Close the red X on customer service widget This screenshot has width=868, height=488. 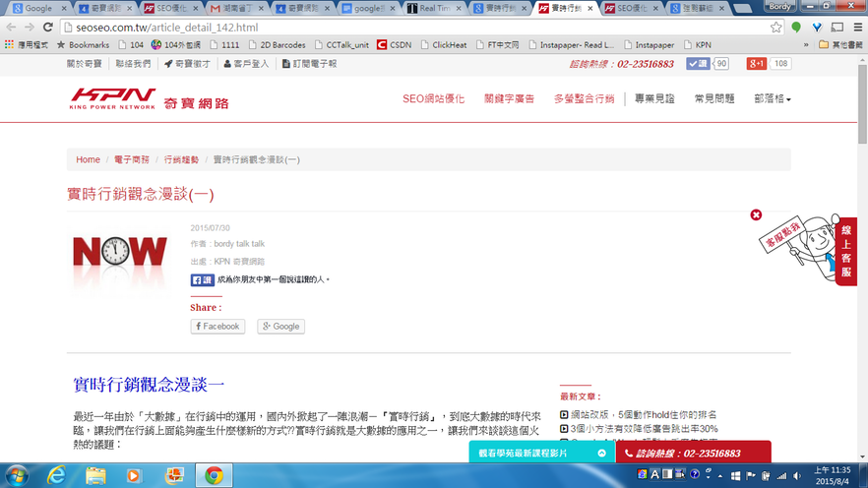tap(756, 214)
